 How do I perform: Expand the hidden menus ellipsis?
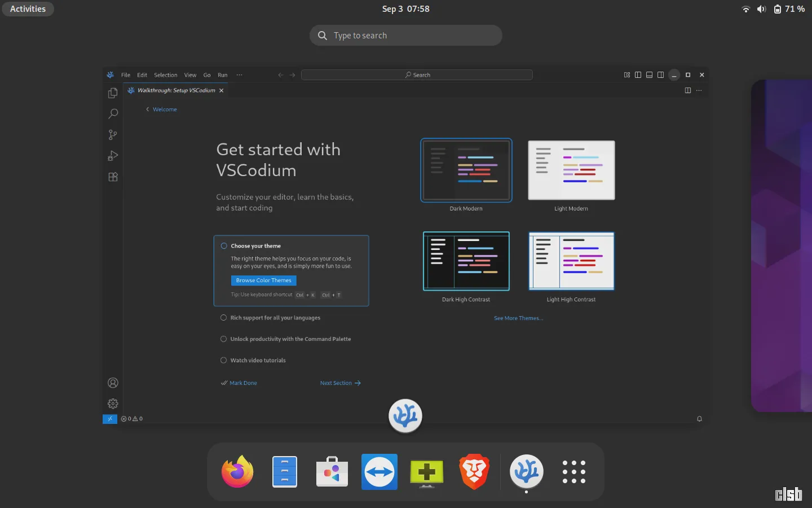[x=240, y=75]
